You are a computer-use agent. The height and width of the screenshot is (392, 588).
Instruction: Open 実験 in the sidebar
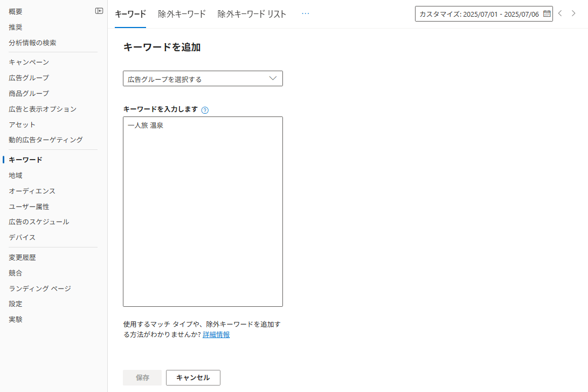pos(16,320)
